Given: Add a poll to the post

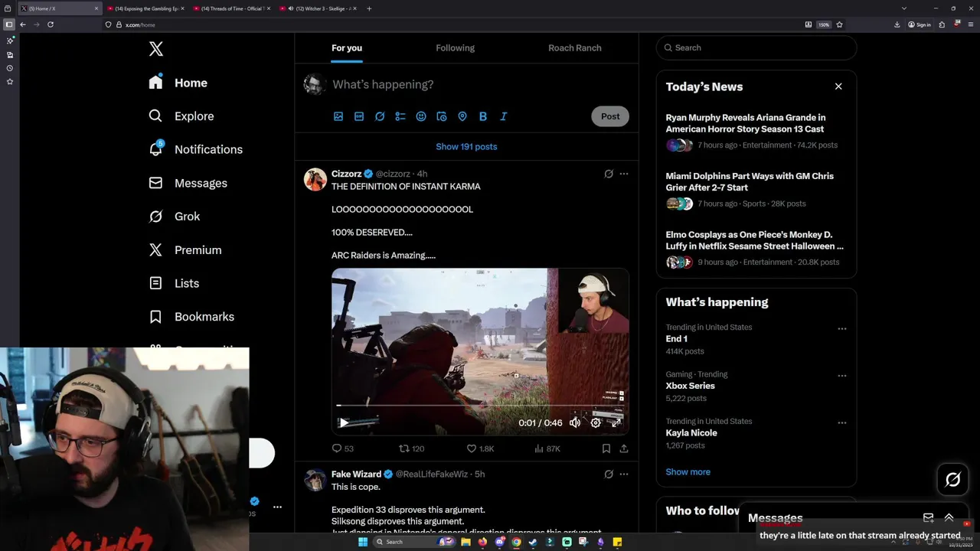Looking at the screenshot, I should 400,116.
